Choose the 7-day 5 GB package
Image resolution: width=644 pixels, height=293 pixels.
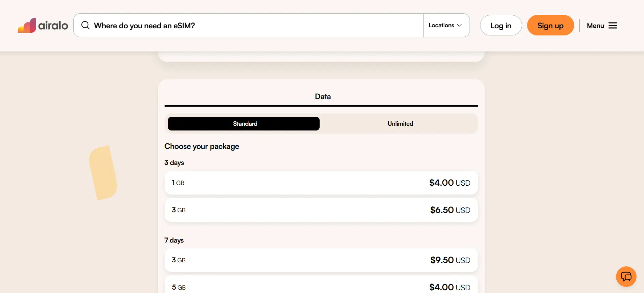321,286
